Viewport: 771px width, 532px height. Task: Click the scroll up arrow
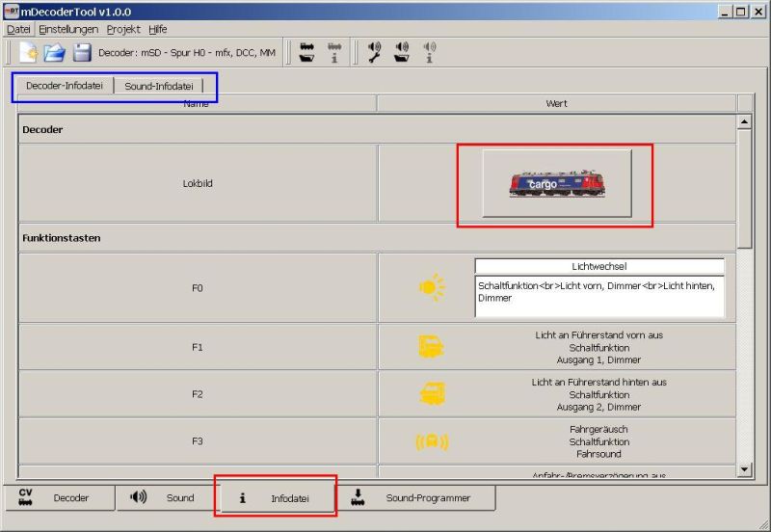pyautogui.click(x=744, y=121)
